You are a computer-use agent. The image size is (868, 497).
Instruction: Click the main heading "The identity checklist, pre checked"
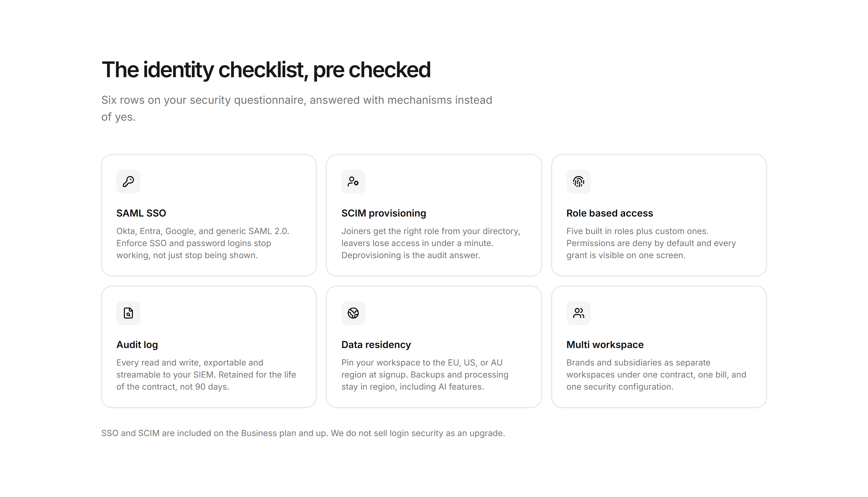(266, 70)
